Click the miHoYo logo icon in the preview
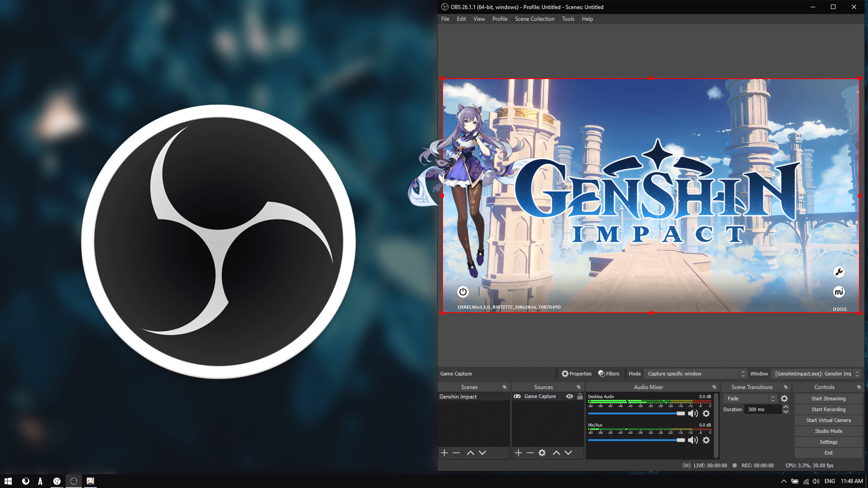This screenshot has width=868, height=488. tap(839, 292)
